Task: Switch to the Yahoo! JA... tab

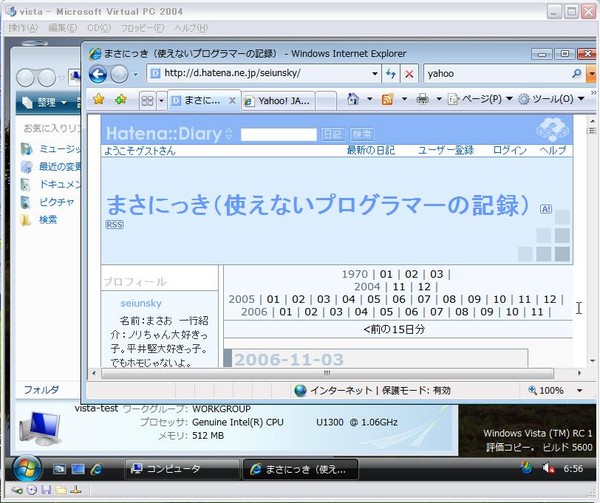Action: click(x=278, y=101)
